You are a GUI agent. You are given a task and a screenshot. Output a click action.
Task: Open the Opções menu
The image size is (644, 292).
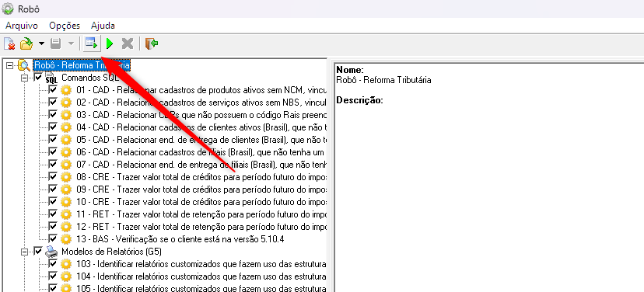[x=65, y=26]
